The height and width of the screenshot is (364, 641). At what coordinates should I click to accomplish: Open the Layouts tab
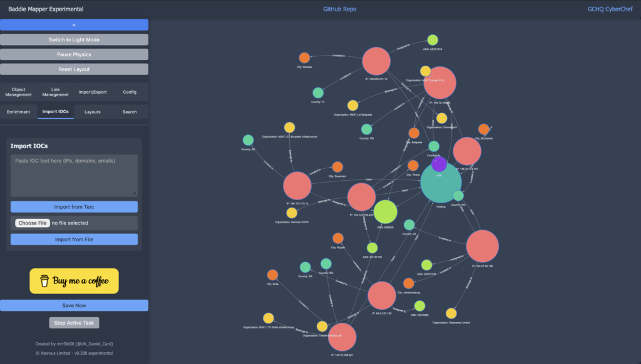93,112
